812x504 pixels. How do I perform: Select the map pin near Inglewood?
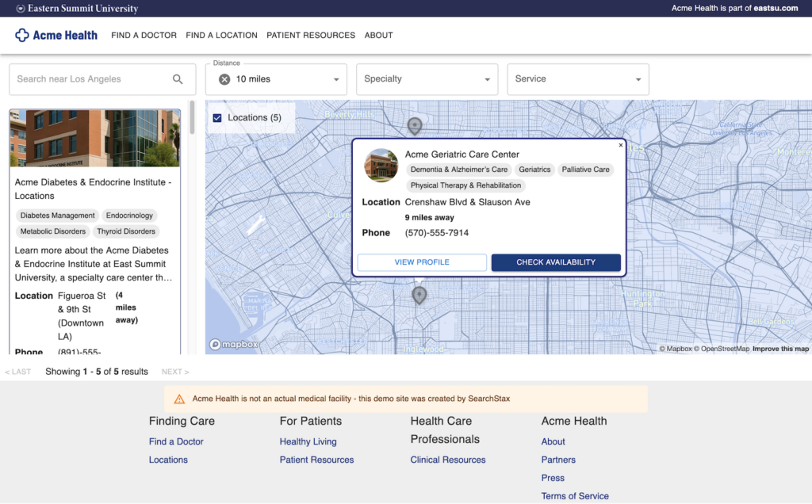pos(419,295)
